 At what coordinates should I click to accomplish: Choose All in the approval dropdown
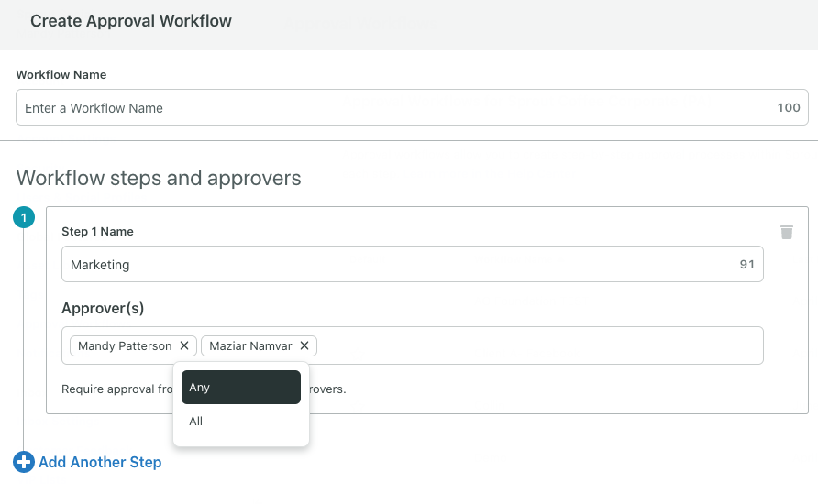pos(241,422)
